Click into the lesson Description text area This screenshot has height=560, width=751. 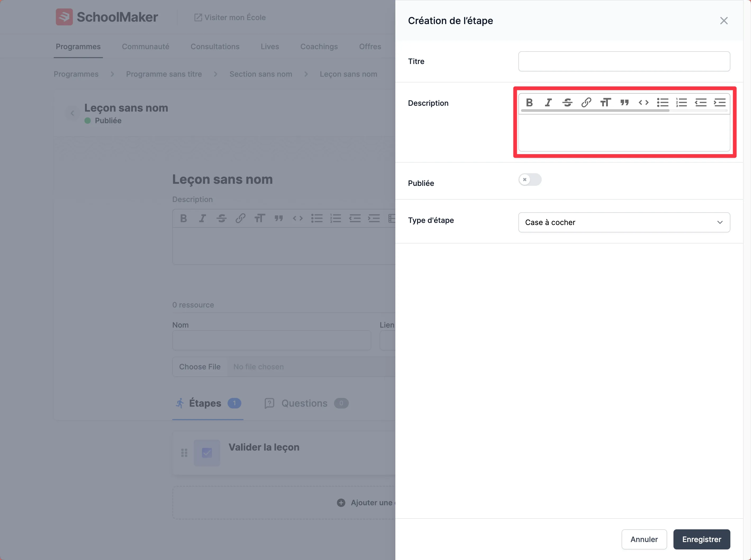pos(284,246)
